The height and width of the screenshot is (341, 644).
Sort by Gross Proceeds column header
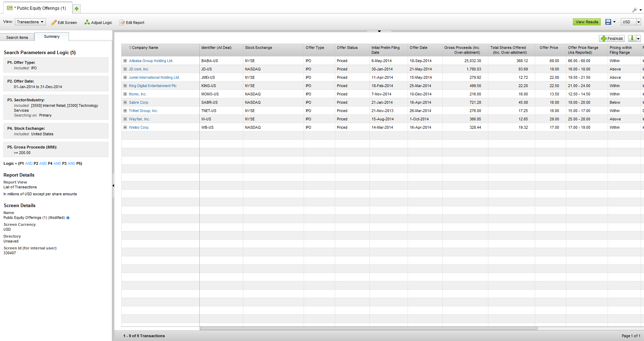465,50
